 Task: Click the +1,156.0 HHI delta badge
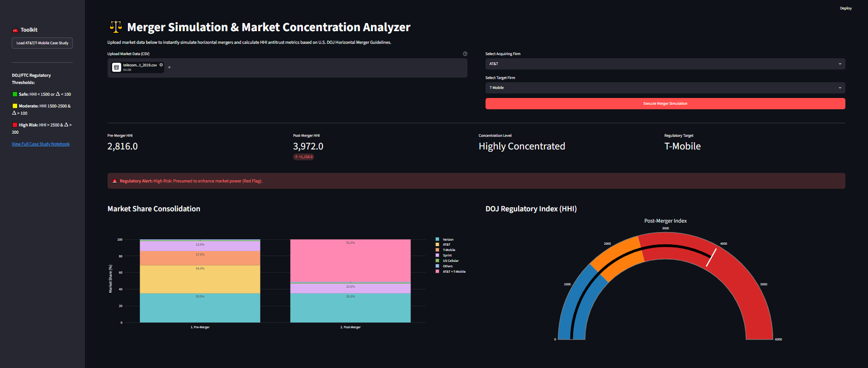[304, 157]
